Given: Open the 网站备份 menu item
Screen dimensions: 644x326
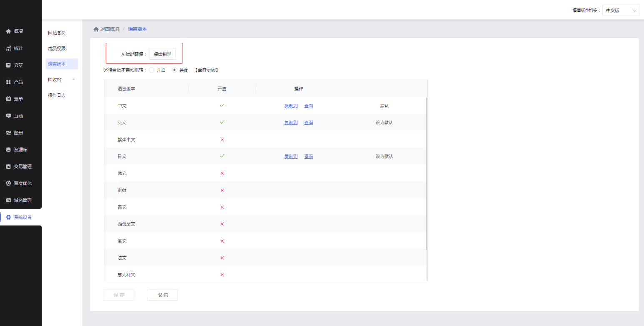Looking at the screenshot, I should point(57,33).
